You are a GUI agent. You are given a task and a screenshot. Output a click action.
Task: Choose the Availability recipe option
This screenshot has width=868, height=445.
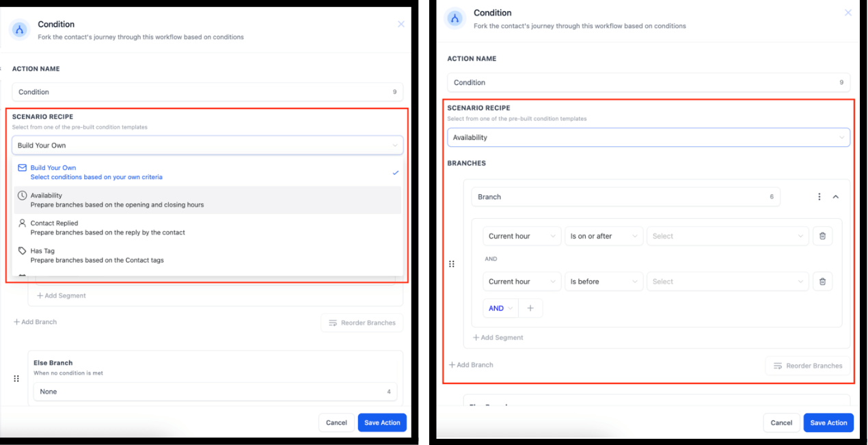pos(207,200)
